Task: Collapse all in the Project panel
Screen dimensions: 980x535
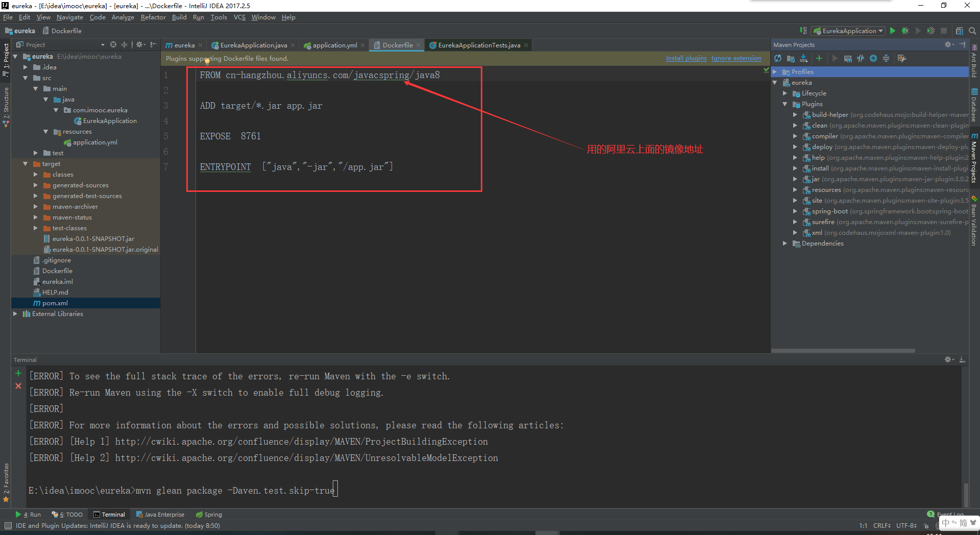Action: (124, 44)
